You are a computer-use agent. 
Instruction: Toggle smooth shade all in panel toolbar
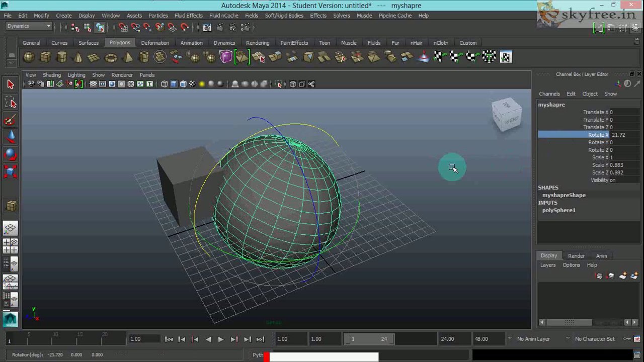pos(174,84)
